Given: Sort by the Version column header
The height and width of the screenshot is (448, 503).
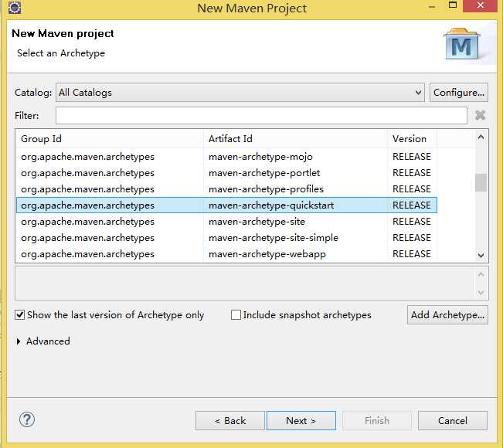Looking at the screenshot, I should [x=413, y=139].
